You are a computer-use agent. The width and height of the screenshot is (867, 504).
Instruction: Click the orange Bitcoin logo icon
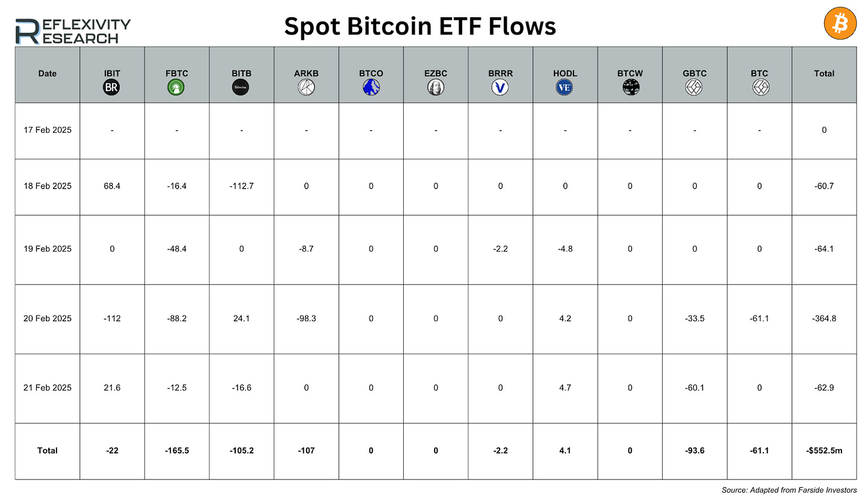coord(840,23)
